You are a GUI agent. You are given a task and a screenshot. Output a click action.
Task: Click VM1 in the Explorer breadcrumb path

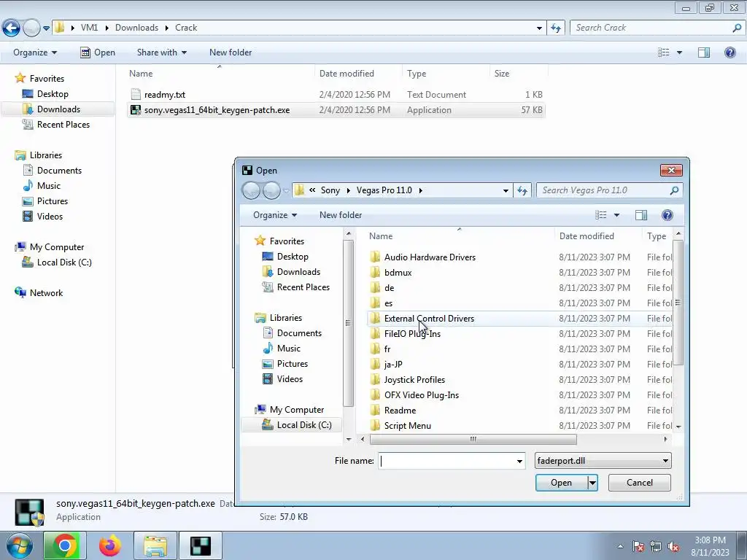89,28
